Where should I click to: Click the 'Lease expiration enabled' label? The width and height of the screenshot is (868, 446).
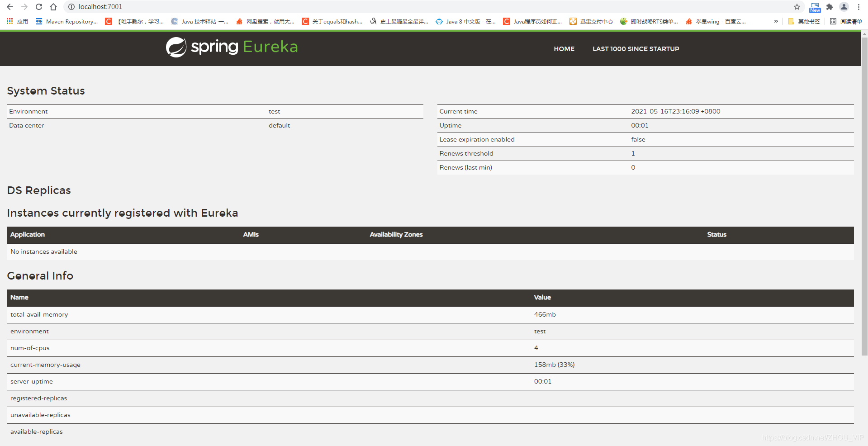tap(477, 139)
